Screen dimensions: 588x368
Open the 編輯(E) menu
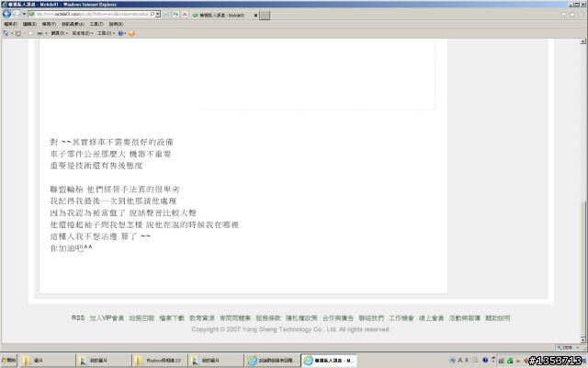click(29, 24)
